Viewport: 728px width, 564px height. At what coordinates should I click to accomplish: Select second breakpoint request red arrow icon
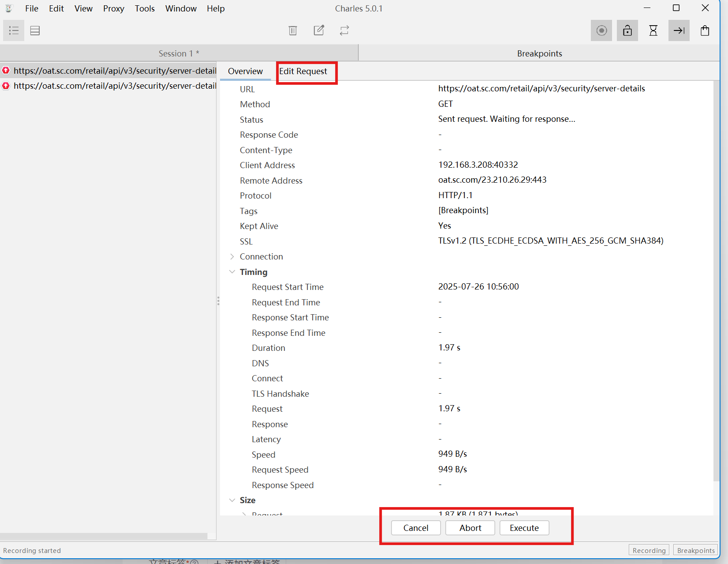tap(6, 86)
